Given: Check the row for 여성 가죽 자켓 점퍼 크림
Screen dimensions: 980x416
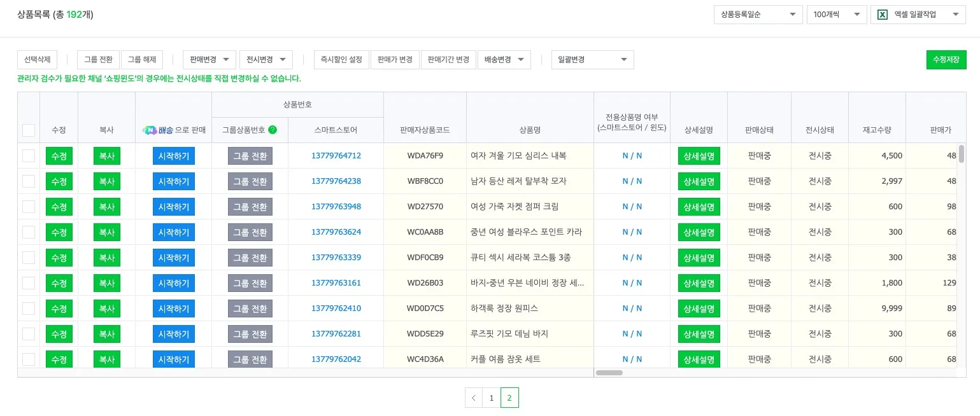Looking at the screenshot, I should 29,207.
